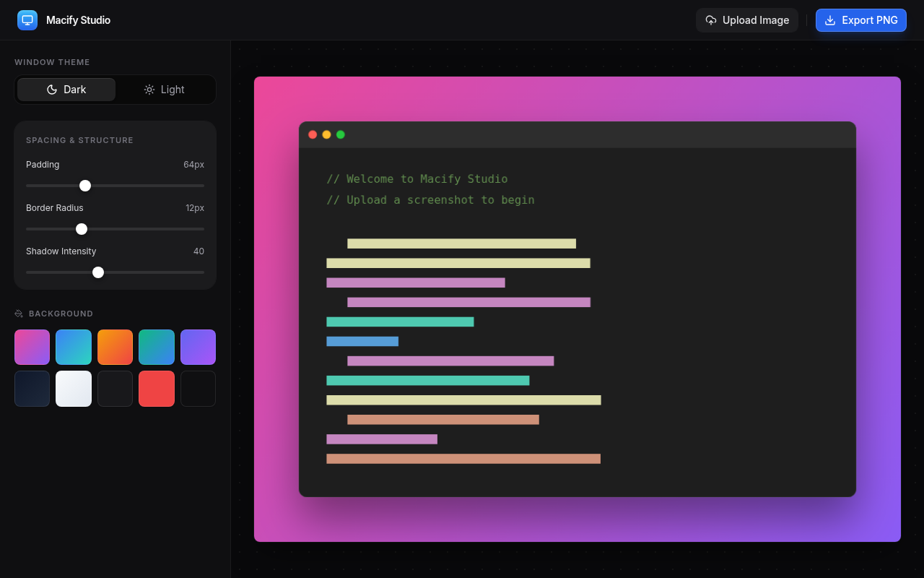Click the sun icon for Light theme
The image size is (924, 578).
click(x=149, y=90)
